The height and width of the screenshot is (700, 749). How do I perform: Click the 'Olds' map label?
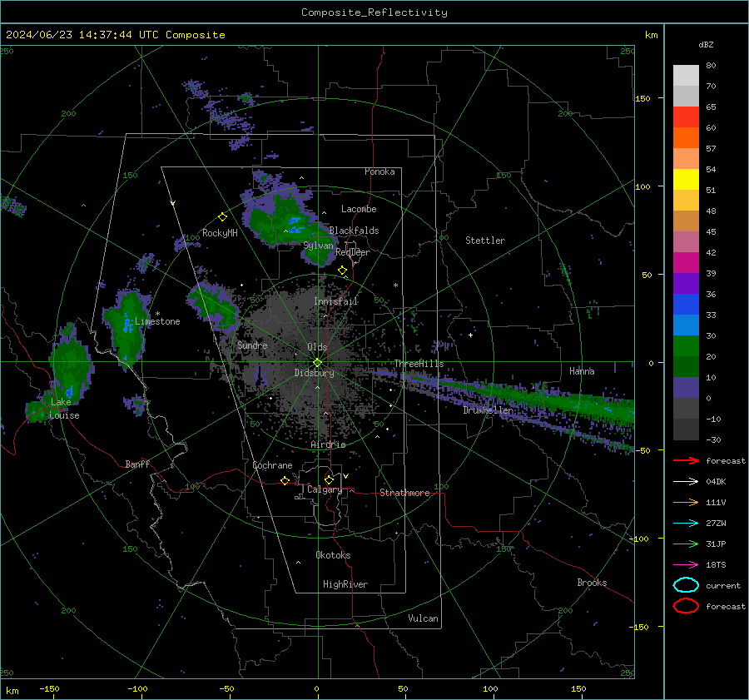[x=317, y=347]
